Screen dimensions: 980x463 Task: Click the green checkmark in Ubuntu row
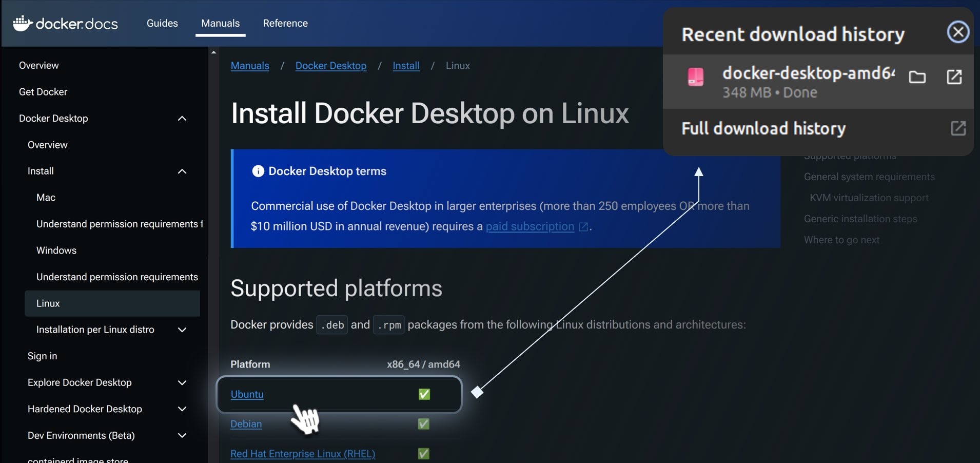424,394
